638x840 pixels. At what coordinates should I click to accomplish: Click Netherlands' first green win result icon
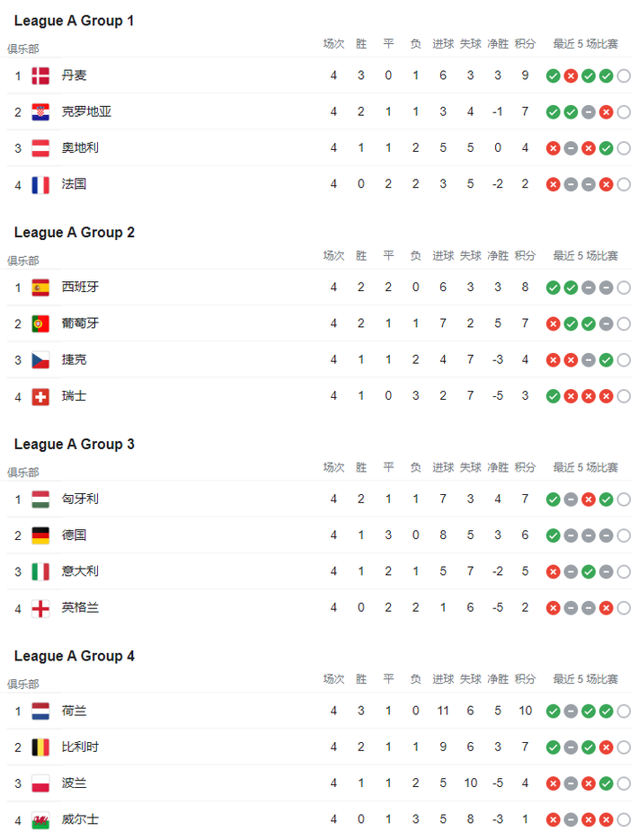tap(554, 712)
